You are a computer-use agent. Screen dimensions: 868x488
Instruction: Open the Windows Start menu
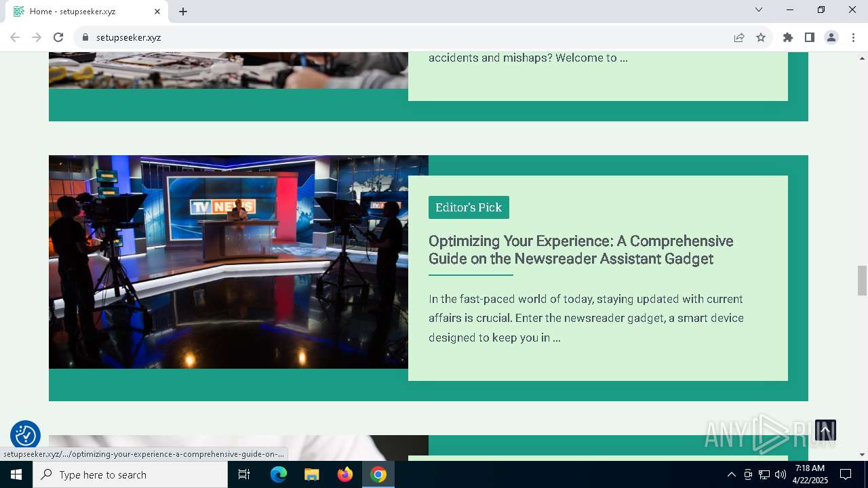(x=16, y=474)
